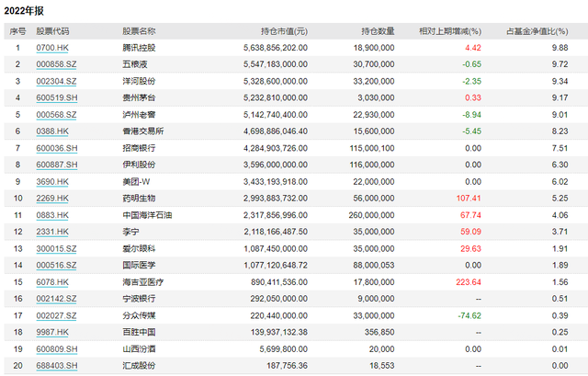Click the 占基金净值比(%) column header
The height and width of the screenshot is (376, 588).
(537, 31)
